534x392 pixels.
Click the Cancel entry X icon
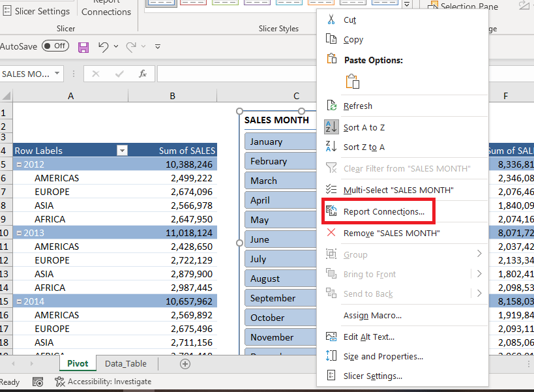pos(96,74)
